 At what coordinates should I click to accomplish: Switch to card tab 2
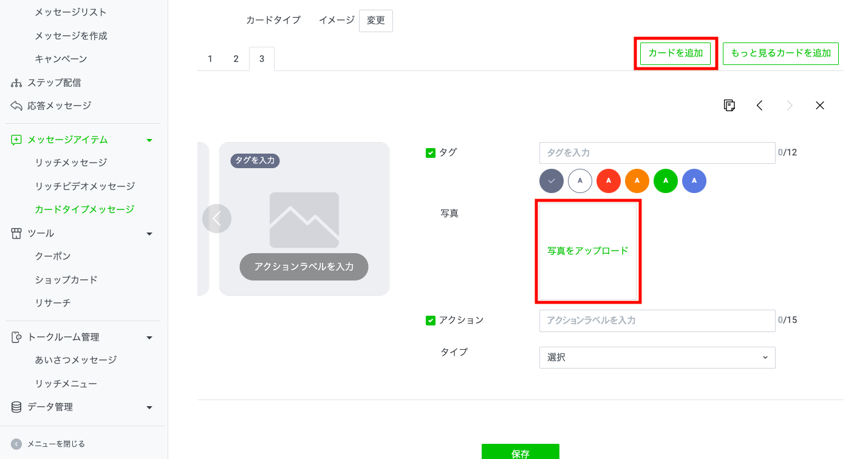(236, 59)
